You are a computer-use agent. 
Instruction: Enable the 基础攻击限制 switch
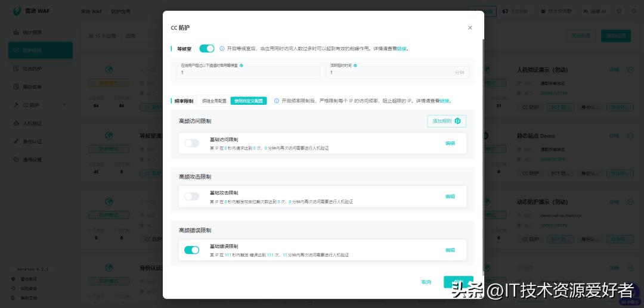(x=192, y=197)
